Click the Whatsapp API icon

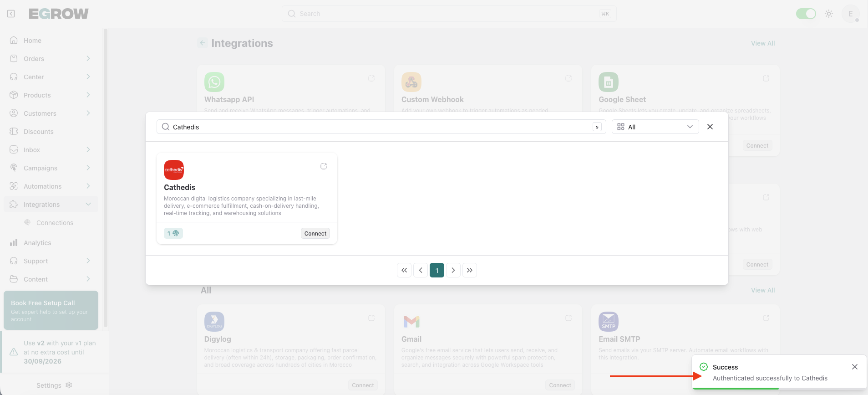pos(214,82)
